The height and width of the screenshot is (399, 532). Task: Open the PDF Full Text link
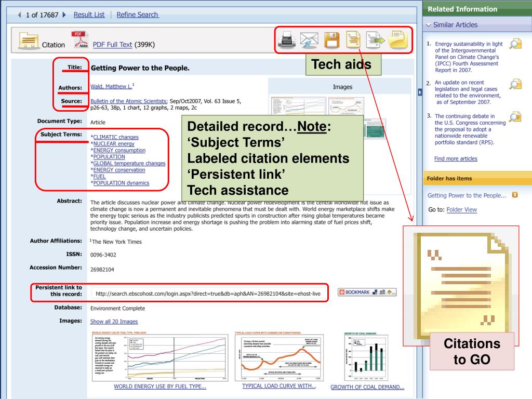point(112,45)
